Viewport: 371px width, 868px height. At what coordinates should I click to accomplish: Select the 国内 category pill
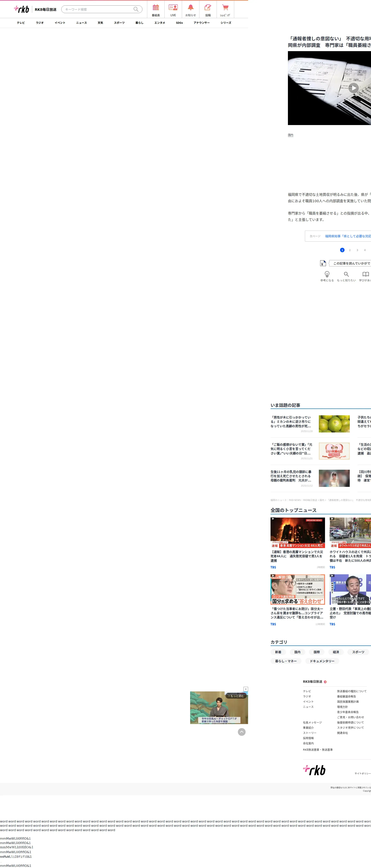click(x=297, y=652)
